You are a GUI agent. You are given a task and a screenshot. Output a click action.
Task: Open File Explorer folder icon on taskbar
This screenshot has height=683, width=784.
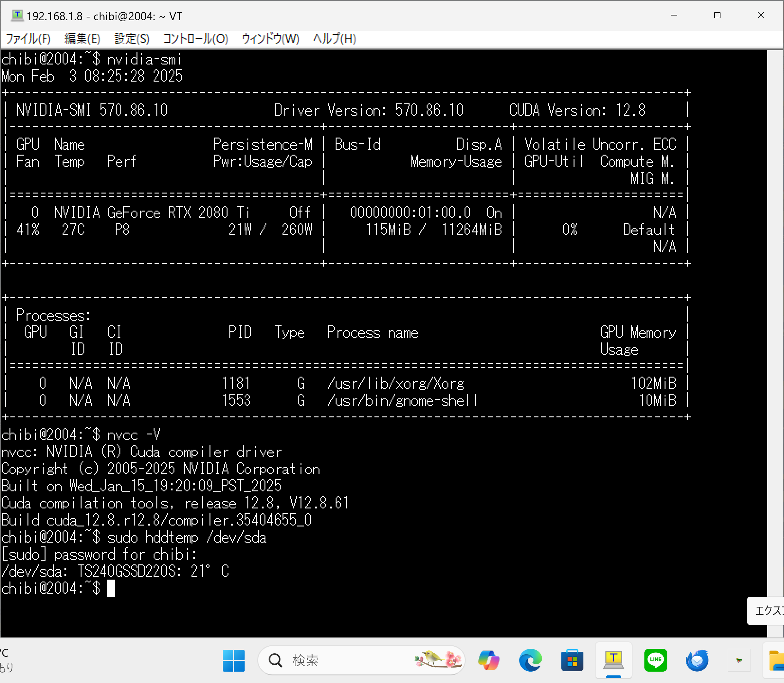776,660
